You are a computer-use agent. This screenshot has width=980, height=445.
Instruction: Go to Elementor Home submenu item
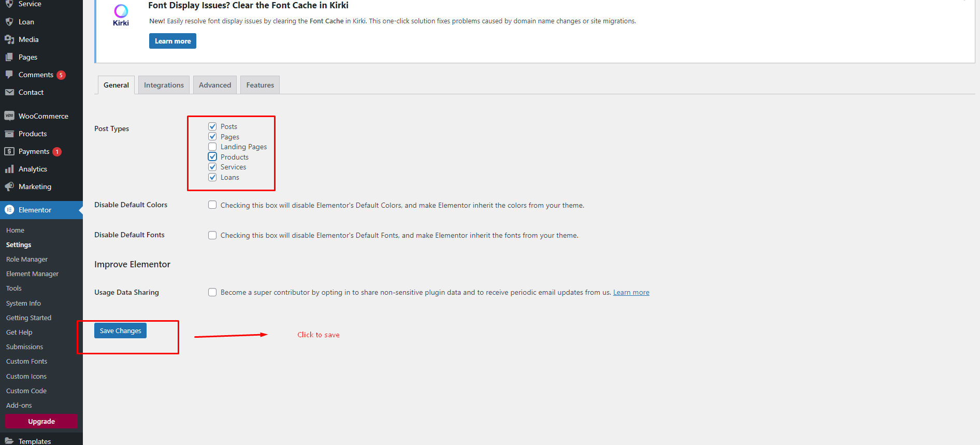pos(15,230)
